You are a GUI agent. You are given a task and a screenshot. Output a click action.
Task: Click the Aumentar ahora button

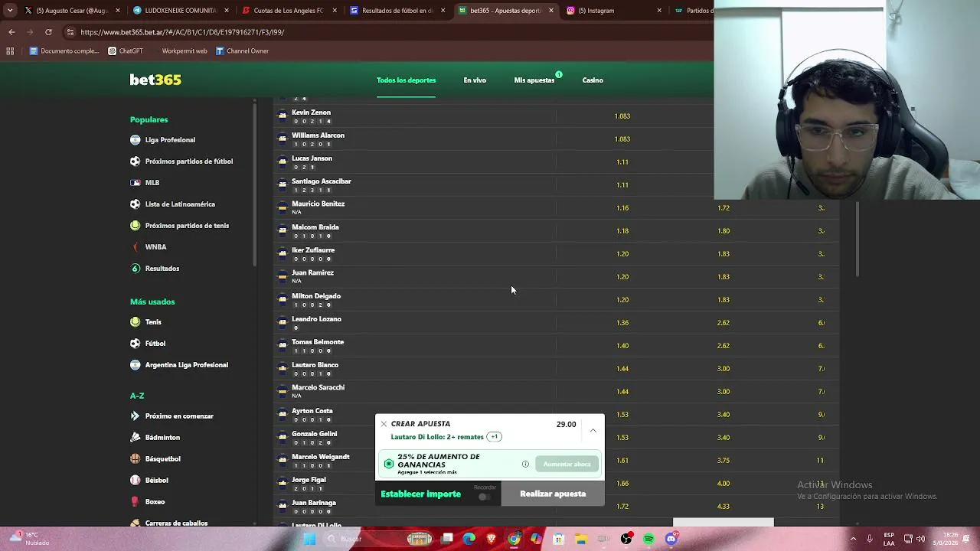point(567,464)
